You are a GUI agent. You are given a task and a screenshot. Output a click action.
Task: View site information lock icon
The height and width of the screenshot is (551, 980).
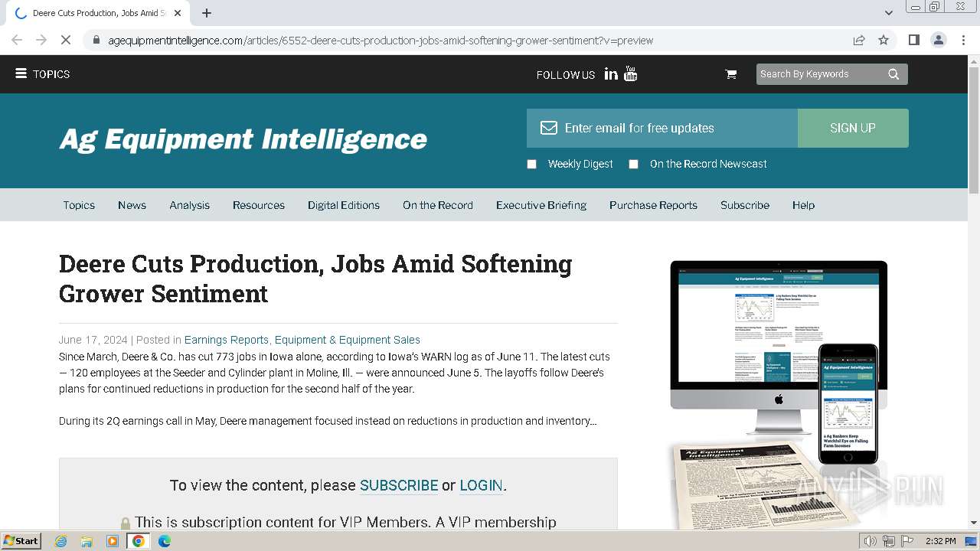(x=96, y=40)
